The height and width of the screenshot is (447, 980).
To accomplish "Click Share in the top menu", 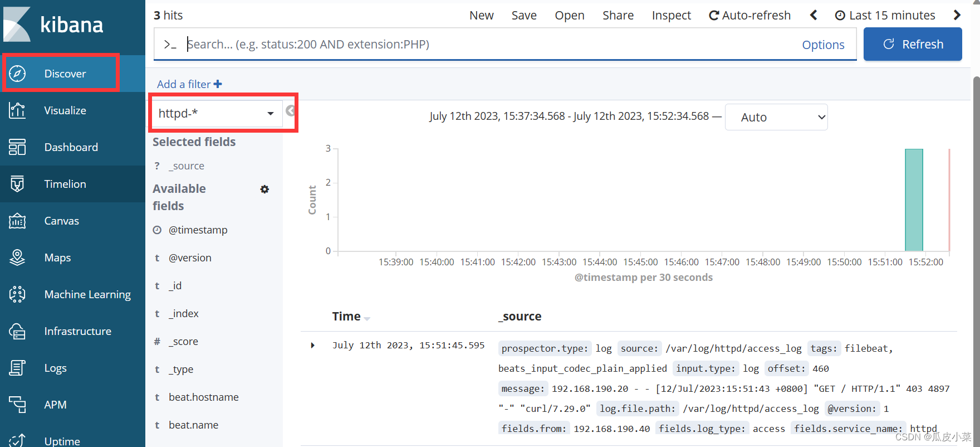I will point(618,15).
